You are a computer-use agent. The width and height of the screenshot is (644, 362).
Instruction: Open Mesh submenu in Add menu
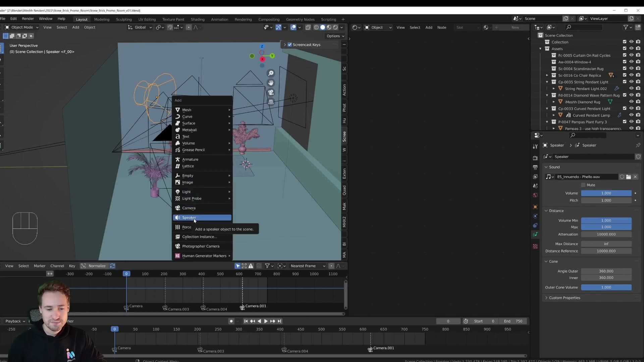[x=202, y=110]
